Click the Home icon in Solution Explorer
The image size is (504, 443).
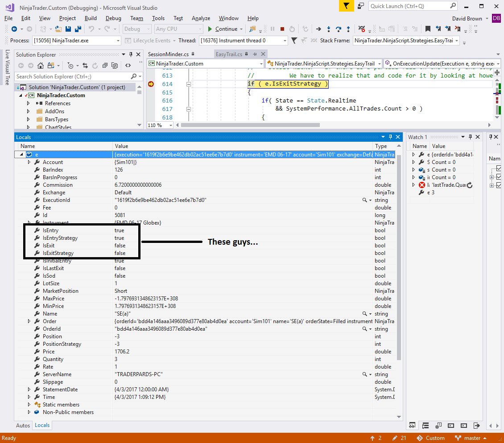(41, 66)
